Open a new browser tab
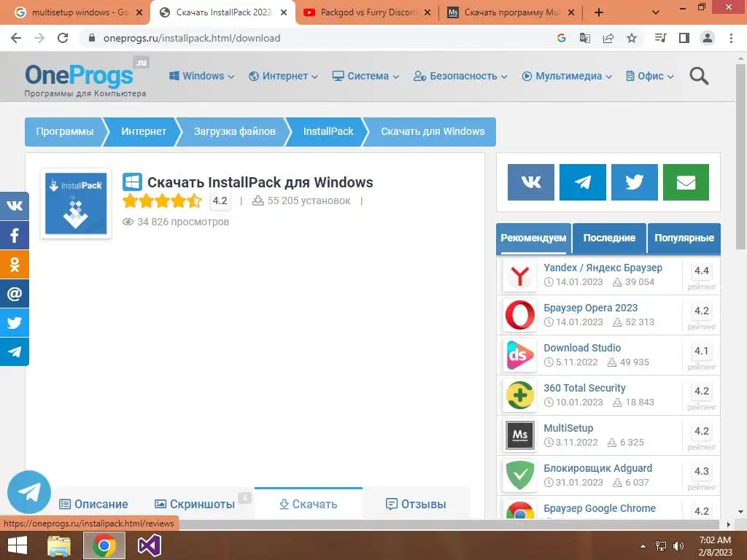The height and width of the screenshot is (560, 747). point(599,12)
